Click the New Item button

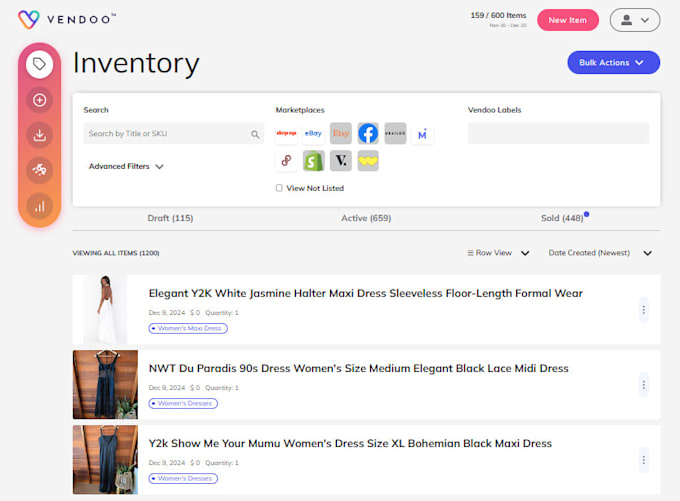coord(568,20)
